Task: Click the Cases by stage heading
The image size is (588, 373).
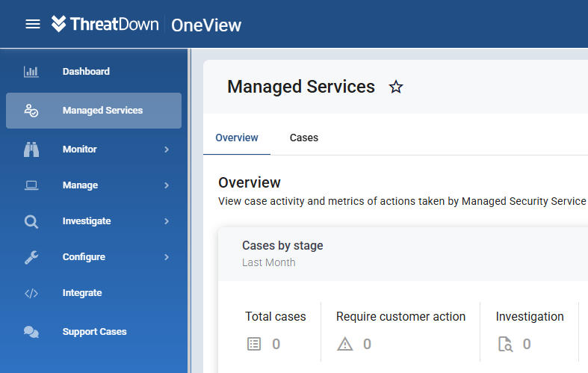Action: point(282,245)
